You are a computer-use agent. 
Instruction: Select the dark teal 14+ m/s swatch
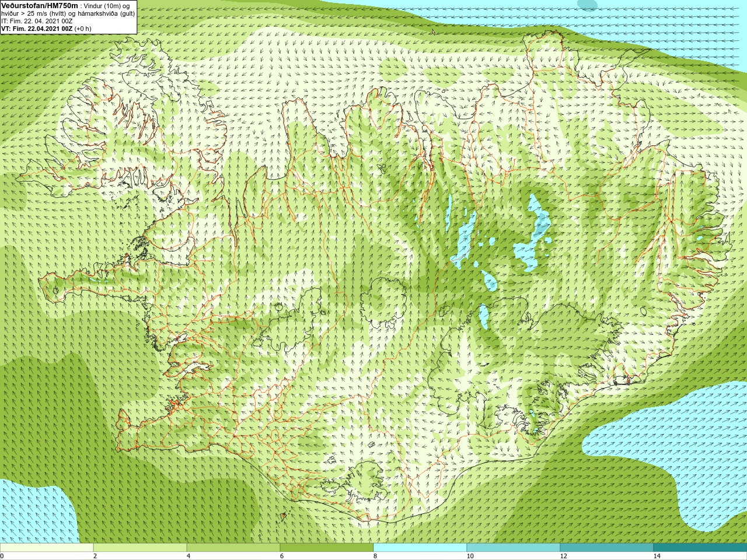tap(700, 548)
